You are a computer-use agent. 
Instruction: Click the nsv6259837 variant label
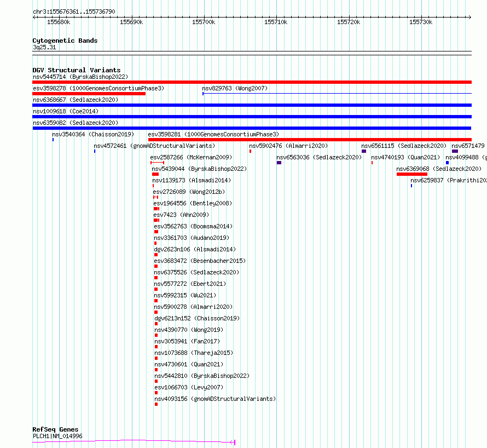pyautogui.click(x=449, y=180)
